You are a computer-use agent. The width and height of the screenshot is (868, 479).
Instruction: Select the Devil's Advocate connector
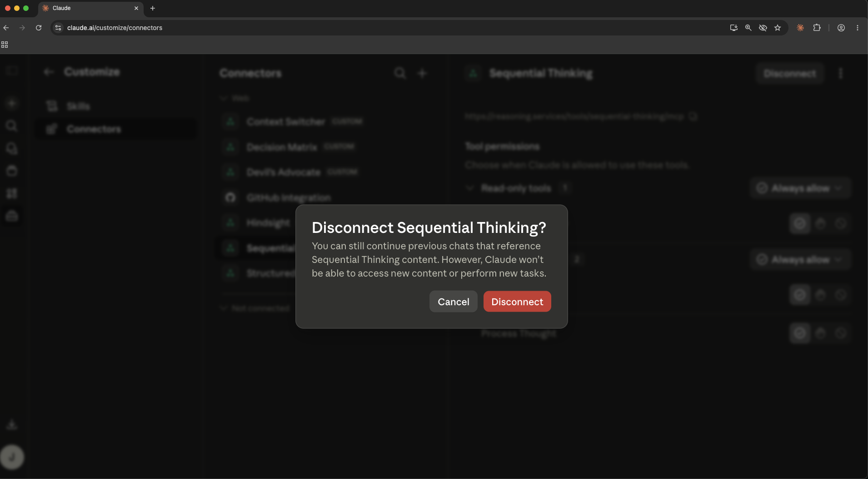tap(325, 172)
